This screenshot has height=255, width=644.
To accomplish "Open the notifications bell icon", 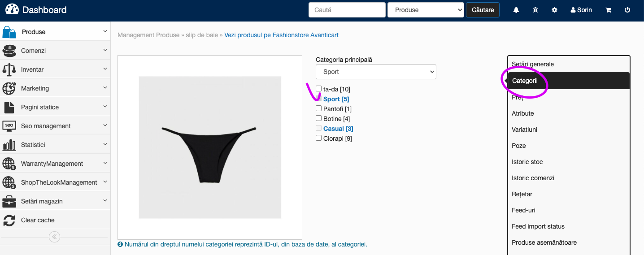I will point(516,10).
